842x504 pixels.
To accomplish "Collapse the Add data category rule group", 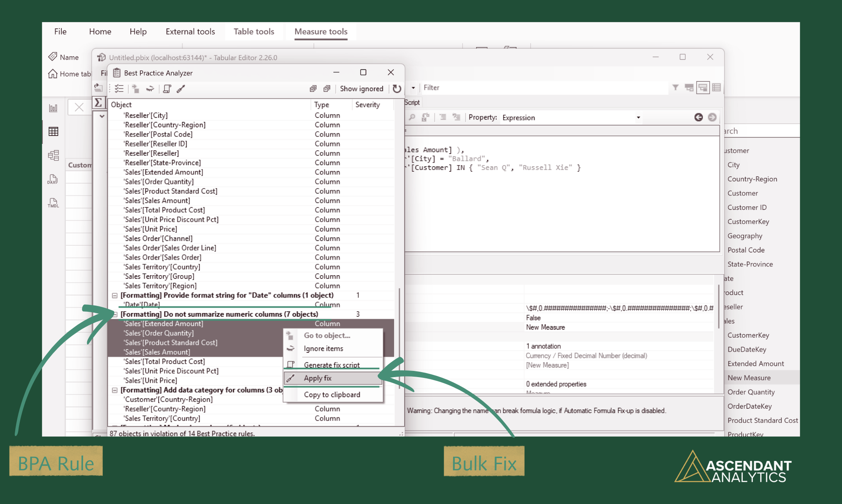I will point(115,390).
